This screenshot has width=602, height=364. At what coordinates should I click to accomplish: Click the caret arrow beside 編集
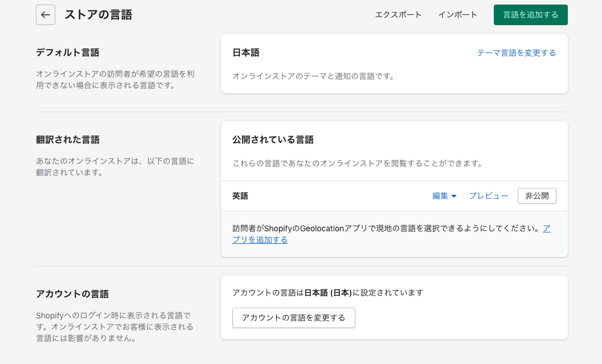(x=454, y=196)
